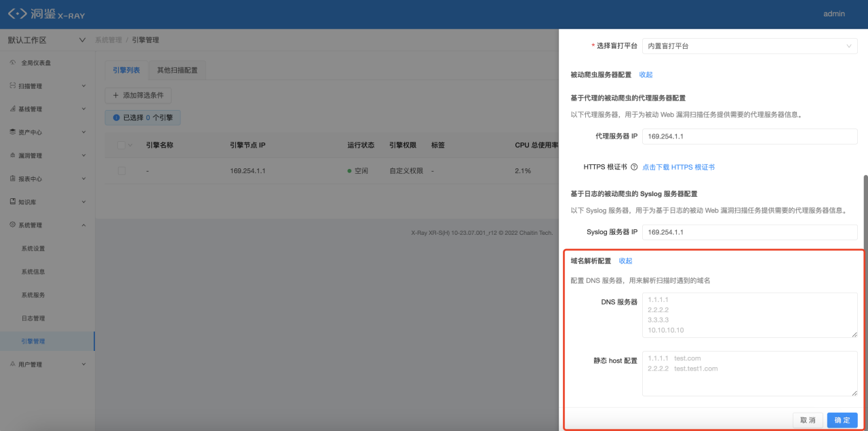Click the DNS 服务器 text area
Viewport: 868px width, 431px height.
749,315
